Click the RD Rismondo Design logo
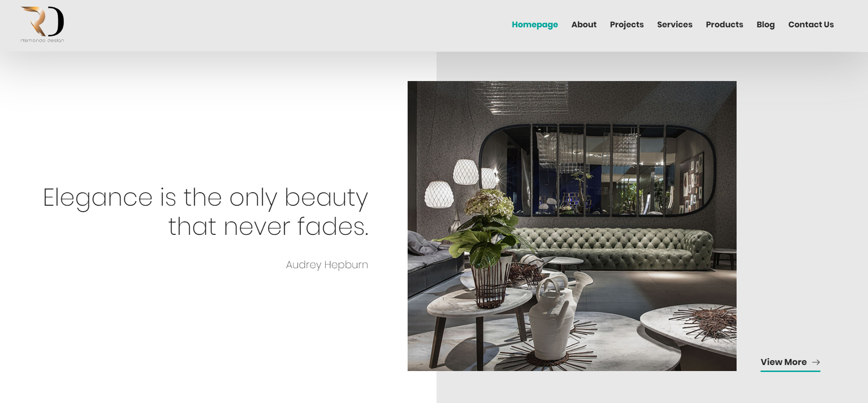868x403 pixels. click(x=42, y=24)
